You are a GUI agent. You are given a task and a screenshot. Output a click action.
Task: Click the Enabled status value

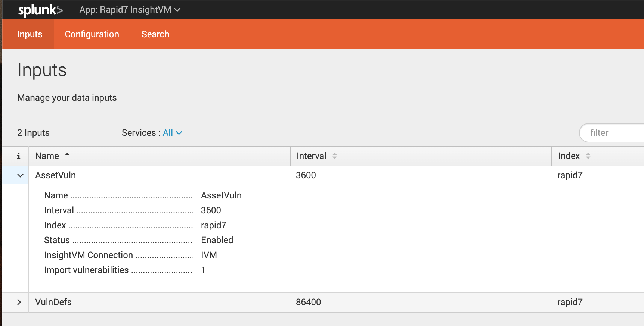[217, 240]
